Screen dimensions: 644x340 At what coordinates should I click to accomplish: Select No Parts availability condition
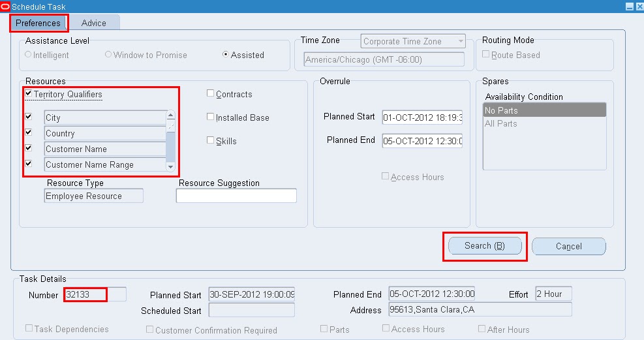[x=545, y=110]
